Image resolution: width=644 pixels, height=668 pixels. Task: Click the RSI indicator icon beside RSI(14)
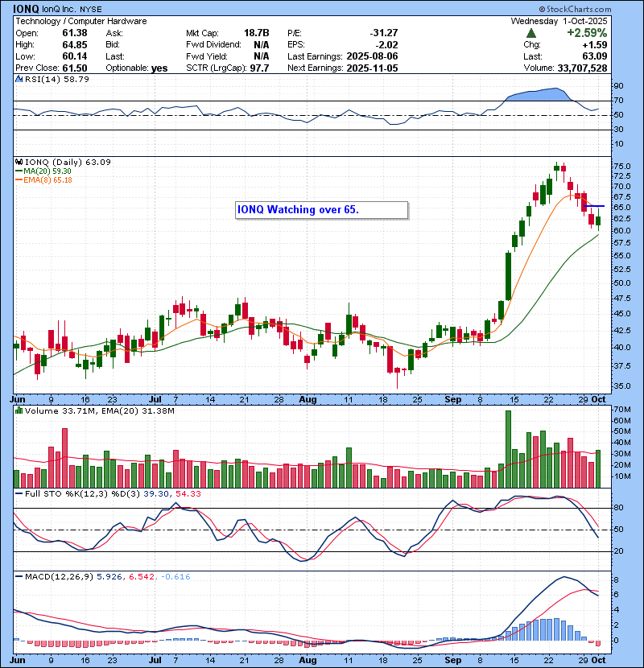[19, 79]
